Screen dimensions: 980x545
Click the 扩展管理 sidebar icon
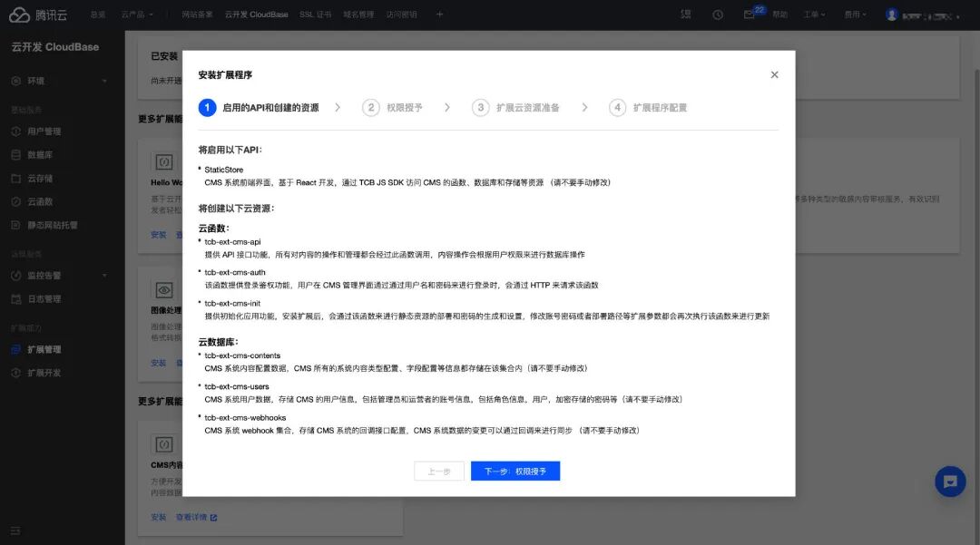(16, 350)
